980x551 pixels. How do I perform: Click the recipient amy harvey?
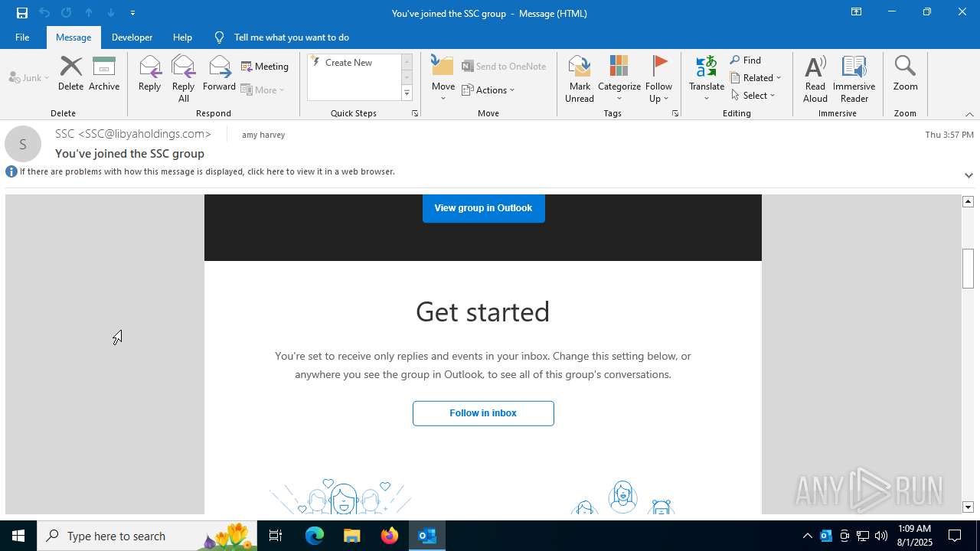tap(263, 135)
